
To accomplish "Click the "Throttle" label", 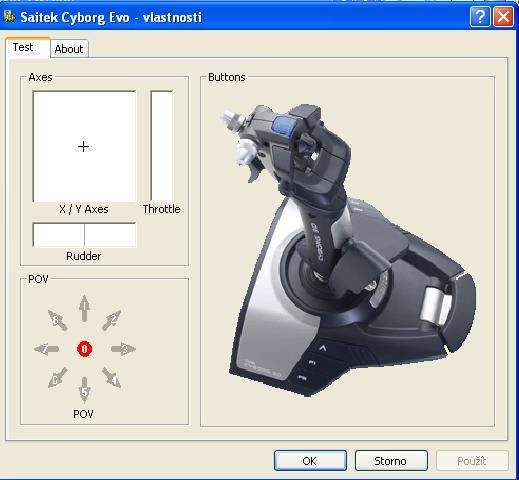I will pyautogui.click(x=162, y=209).
